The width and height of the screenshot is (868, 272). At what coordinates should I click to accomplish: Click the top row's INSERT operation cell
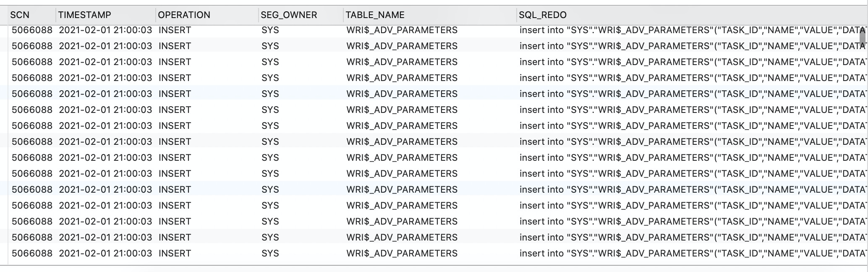pyautogui.click(x=175, y=30)
